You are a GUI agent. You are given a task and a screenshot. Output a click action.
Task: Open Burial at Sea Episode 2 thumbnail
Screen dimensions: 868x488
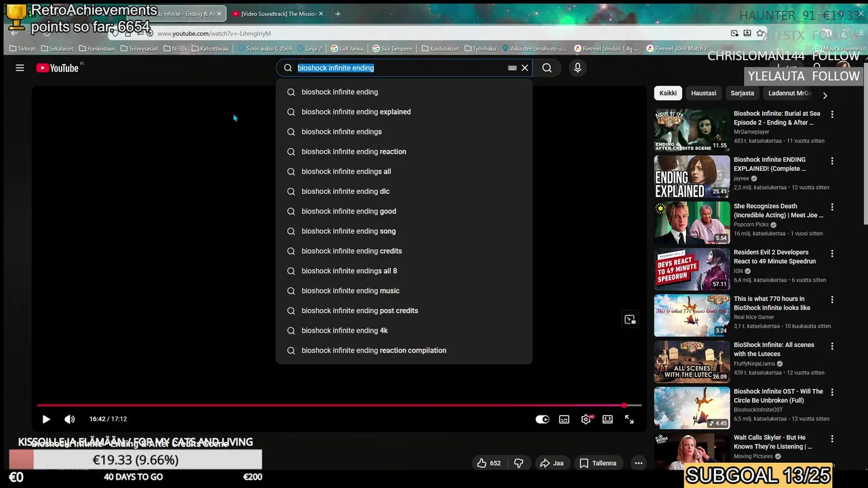(x=692, y=130)
